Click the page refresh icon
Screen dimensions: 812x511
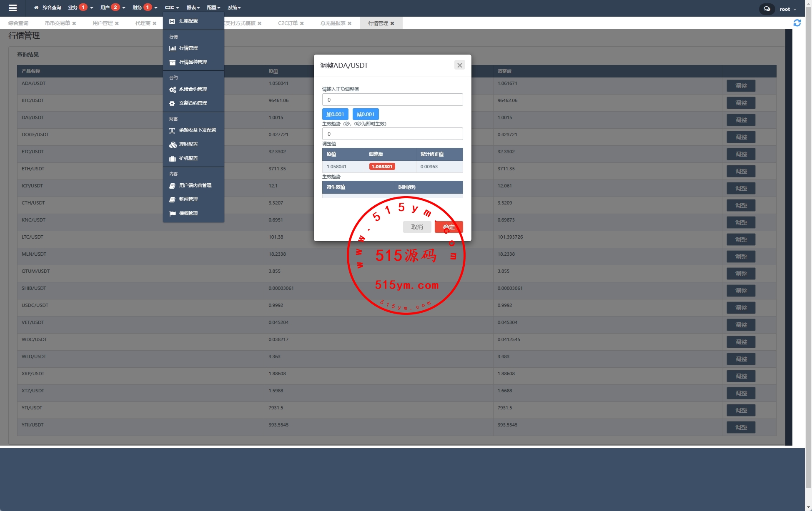tap(797, 23)
